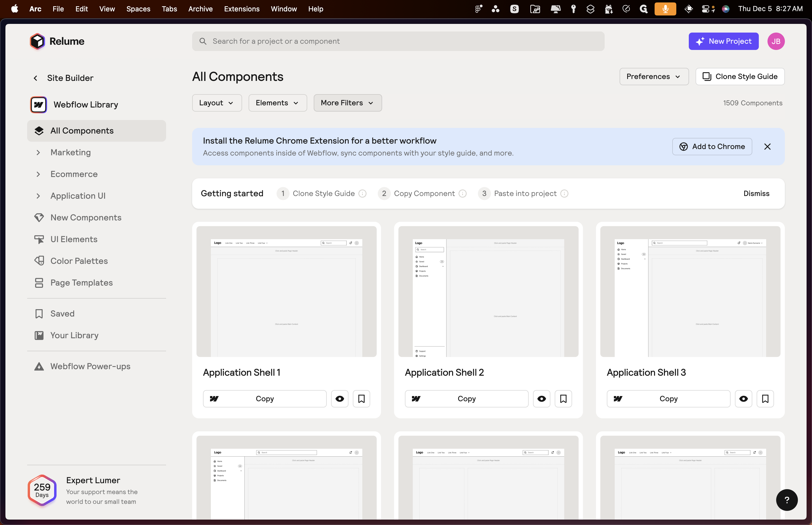The height and width of the screenshot is (525, 812).
Task: Open the Elements filter dropdown
Action: [x=278, y=103]
